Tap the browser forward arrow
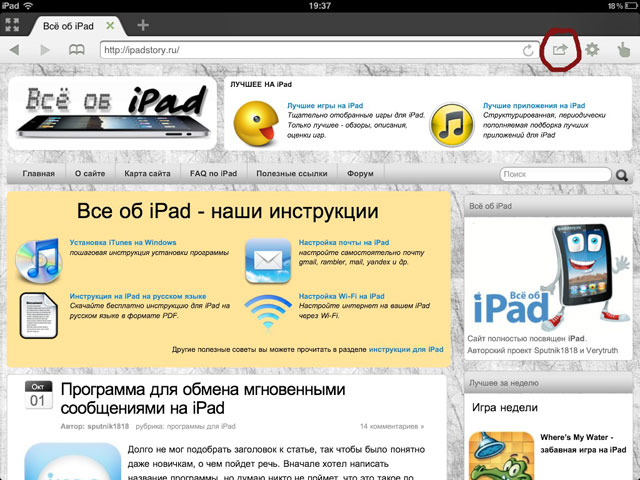 pos(45,50)
